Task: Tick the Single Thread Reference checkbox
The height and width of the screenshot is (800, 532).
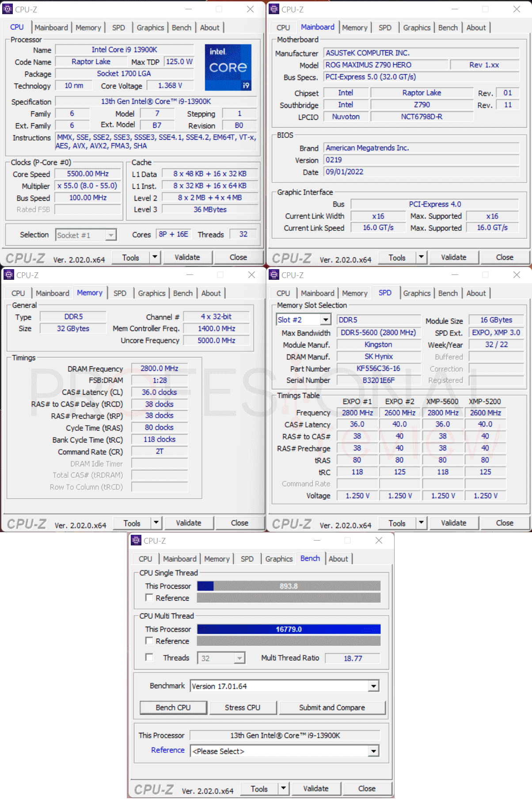Action: (x=149, y=598)
